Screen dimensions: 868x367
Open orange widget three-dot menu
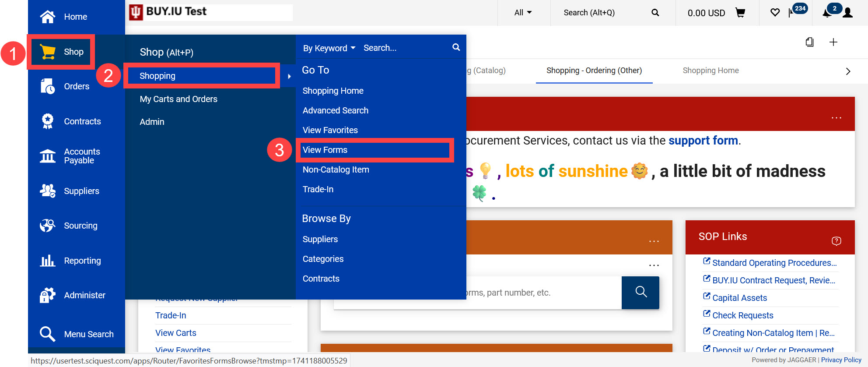pyautogui.click(x=654, y=241)
